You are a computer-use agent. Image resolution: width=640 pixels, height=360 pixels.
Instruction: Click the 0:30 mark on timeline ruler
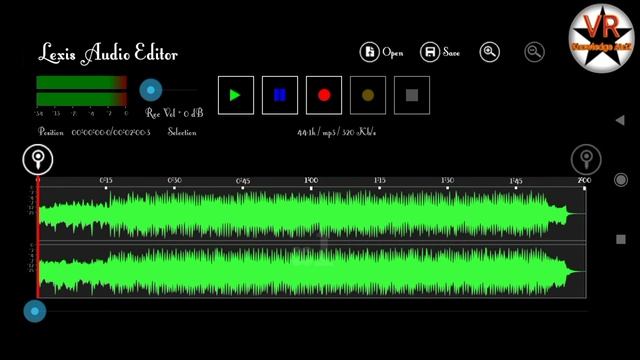[x=175, y=180]
